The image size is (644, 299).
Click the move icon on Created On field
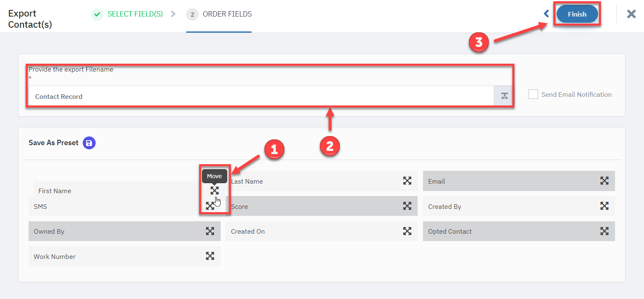click(407, 231)
